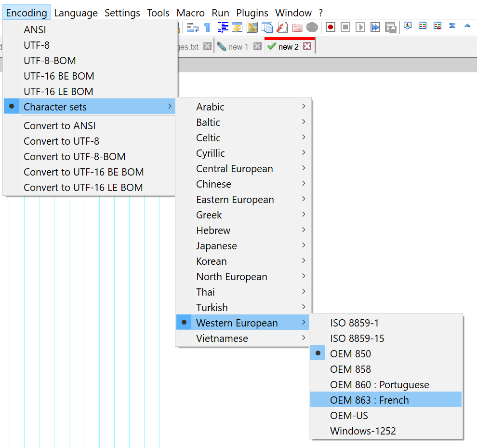Expand the Turkish submenu
The image size is (477, 448).
[243, 307]
